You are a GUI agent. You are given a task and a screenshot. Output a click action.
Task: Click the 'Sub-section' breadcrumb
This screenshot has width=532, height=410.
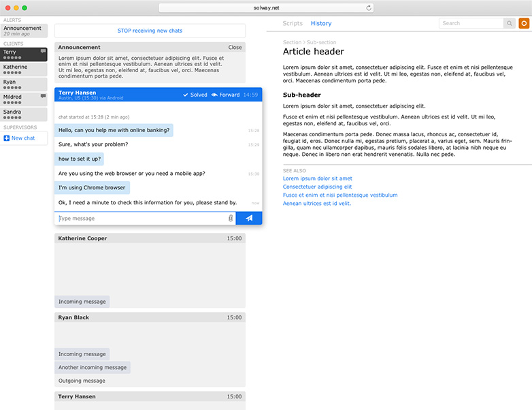point(321,42)
